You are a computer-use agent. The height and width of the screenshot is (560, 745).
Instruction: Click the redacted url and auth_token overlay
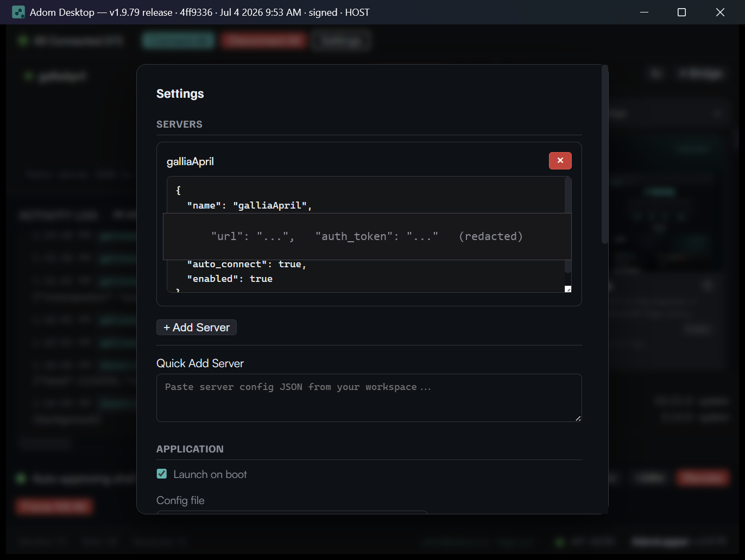[x=367, y=236]
